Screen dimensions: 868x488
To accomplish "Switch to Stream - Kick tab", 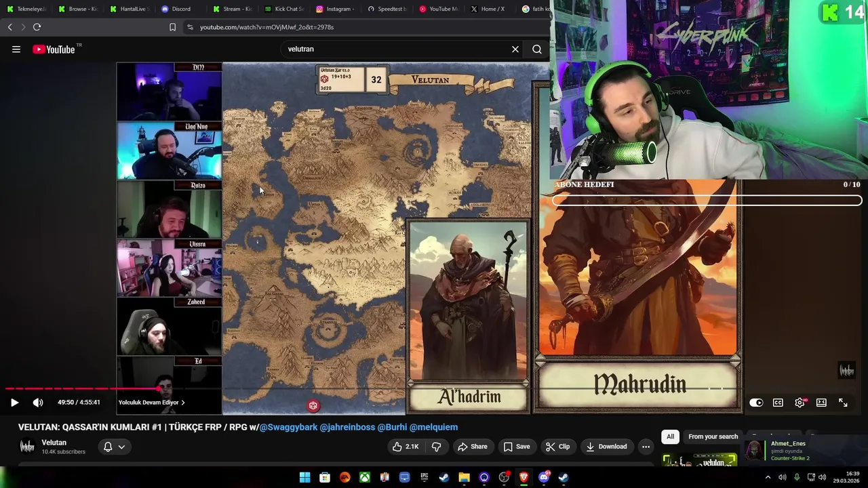I will pyautogui.click(x=233, y=9).
